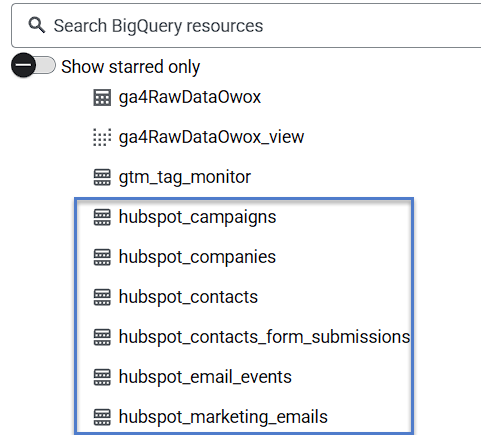Click table icon next to hubspot_contacts

pos(102,297)
